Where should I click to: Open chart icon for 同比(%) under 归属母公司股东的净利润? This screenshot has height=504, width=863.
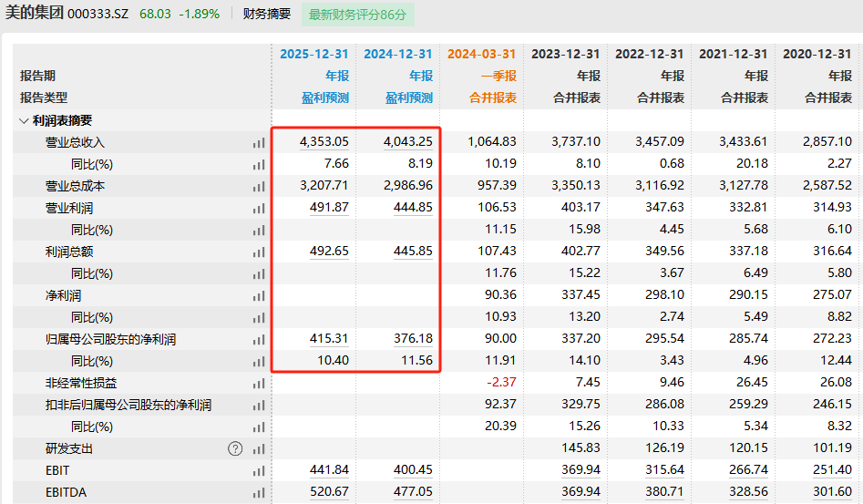pyautogui.click(x=259, y=362)
